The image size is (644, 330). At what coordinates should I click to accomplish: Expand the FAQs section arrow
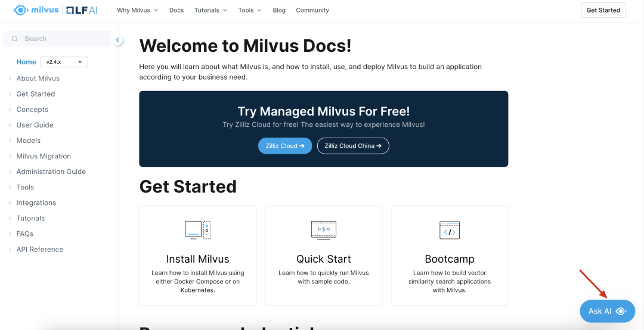(x=10, y=234)
